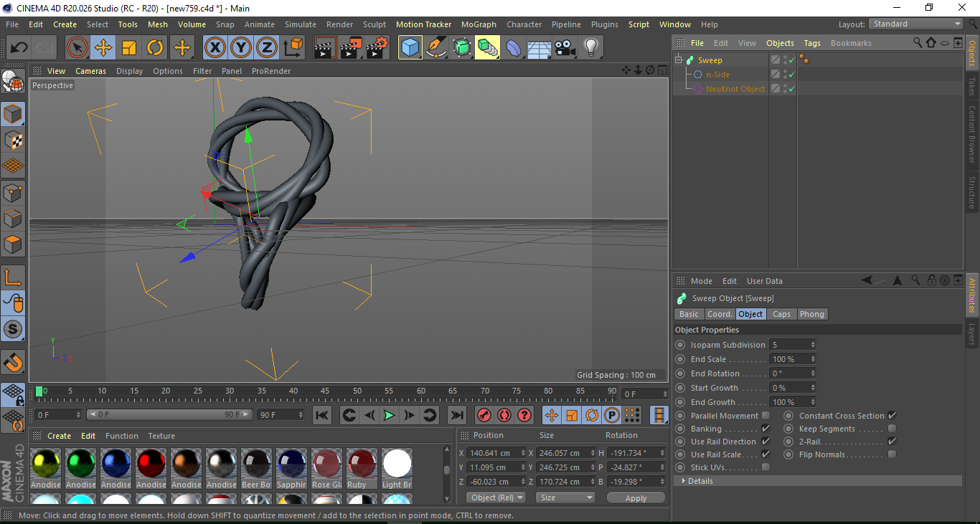Viewport: 980px width, 524px height.
Task: Select the Sapphire material swatch
Action: point(291,469)
